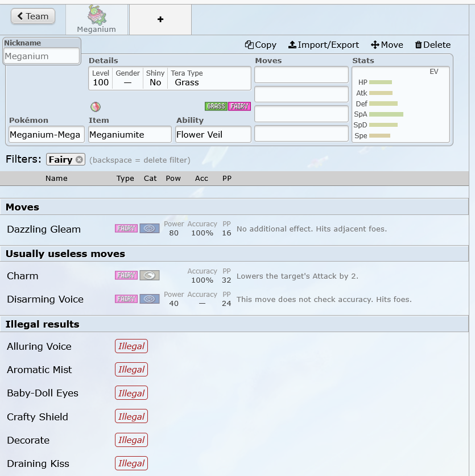Click the Grass type badge in details
The image size is (475, 476).
coord(216,106)
